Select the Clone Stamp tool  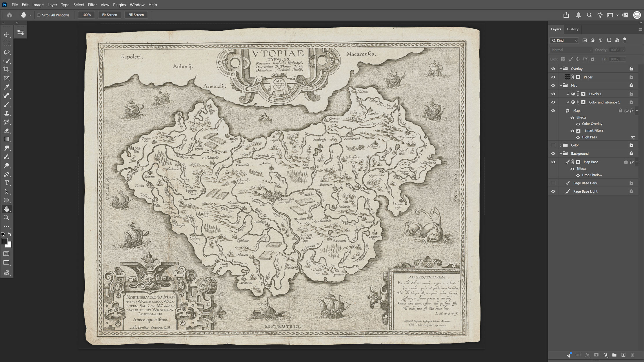tap(6, 113)
